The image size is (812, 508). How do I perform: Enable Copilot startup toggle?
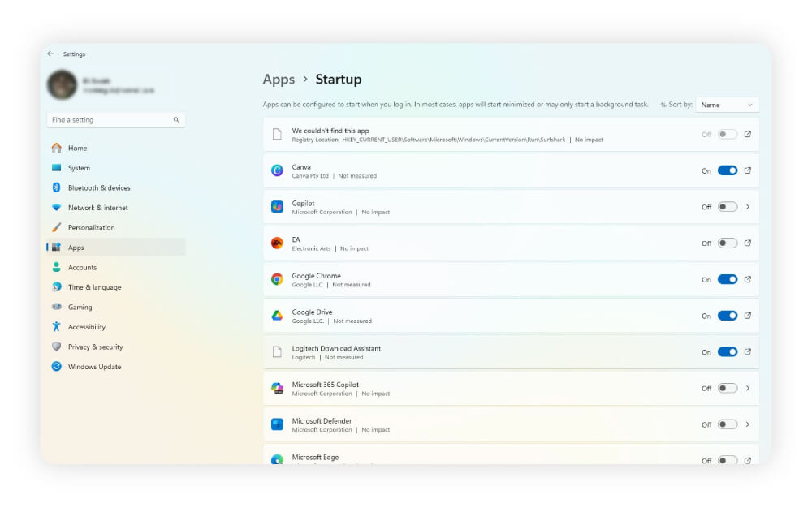[727, 207]
